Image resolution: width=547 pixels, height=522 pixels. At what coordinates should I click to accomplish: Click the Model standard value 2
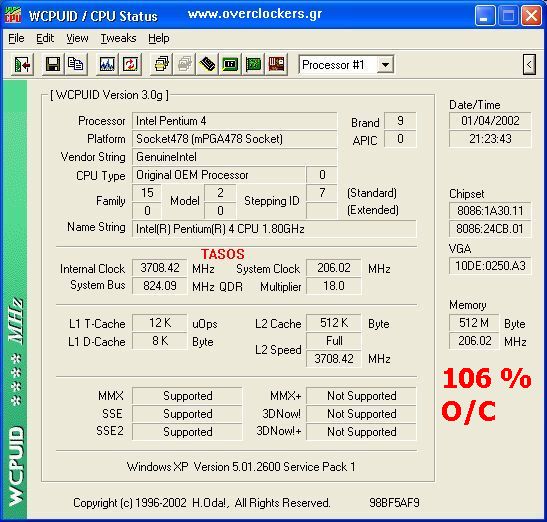pyautogui.click(x=220, y=193)
